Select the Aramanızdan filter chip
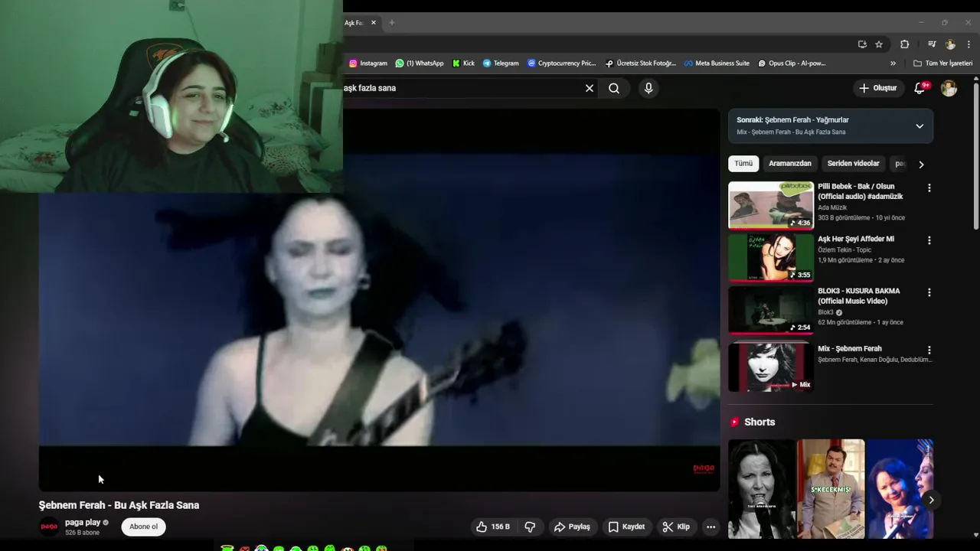This screenshot has width=980, height=551. 790,164
